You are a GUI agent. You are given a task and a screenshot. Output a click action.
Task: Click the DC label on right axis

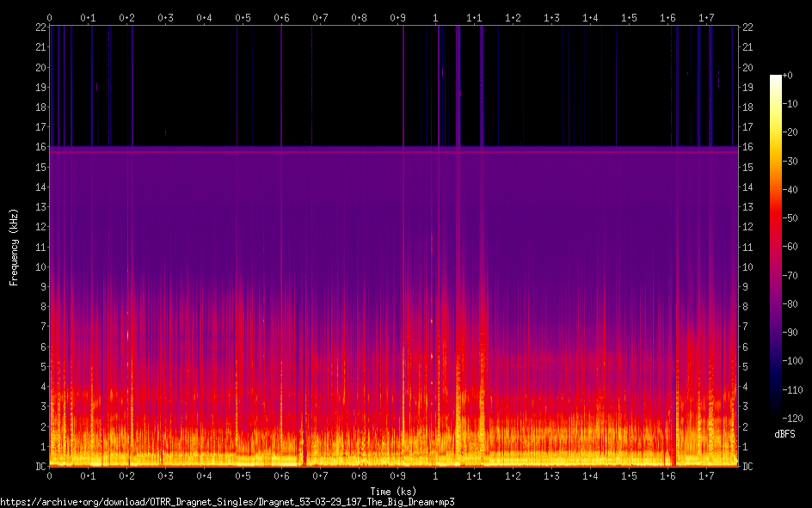pos(747,467)
